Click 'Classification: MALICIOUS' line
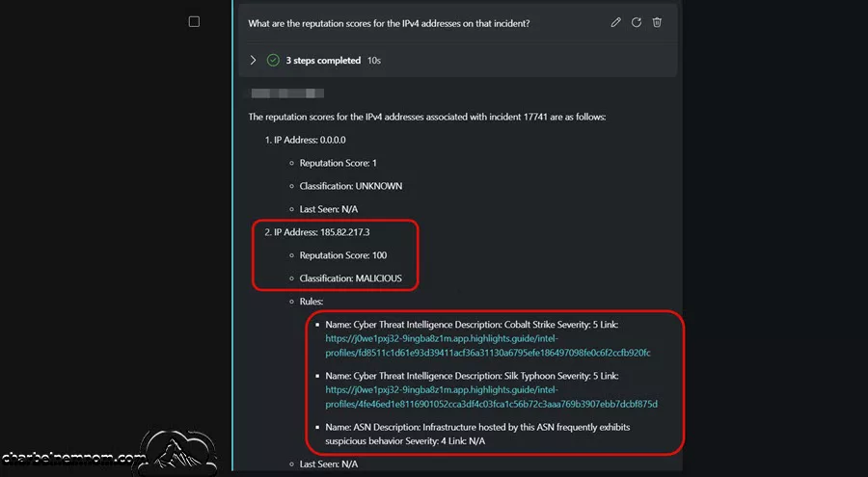Image resolution: width=868 pixels, height=477 pixels. point(351,278)
